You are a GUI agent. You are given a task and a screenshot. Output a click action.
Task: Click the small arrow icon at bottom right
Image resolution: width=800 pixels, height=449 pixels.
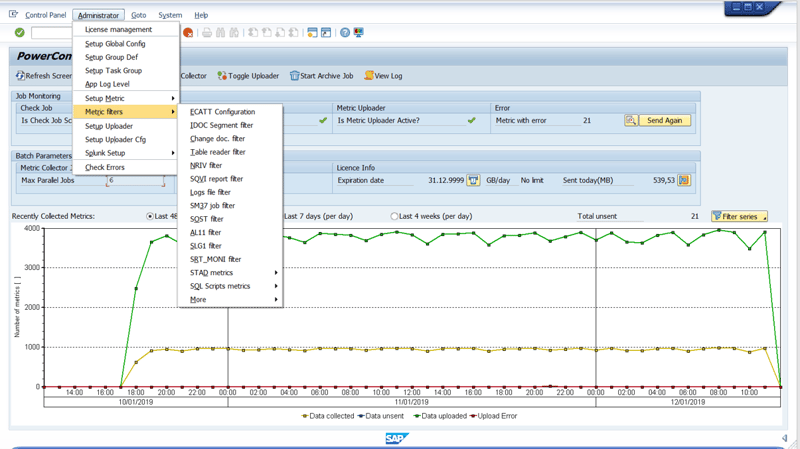pos(785,438)
